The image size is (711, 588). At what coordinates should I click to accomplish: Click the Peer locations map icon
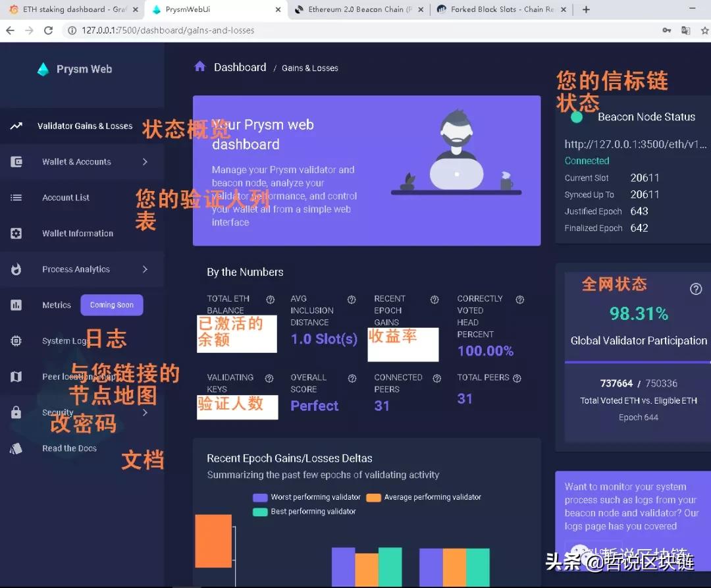coord(16,377)
